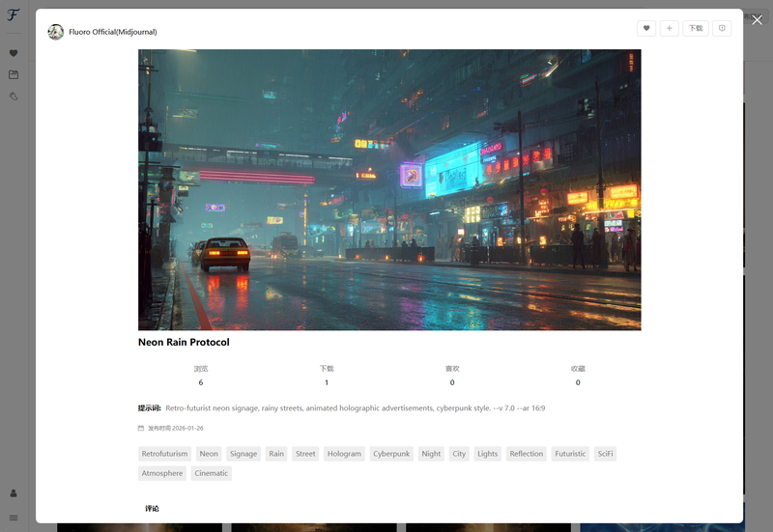Viewport: 773px width, 532px height.
Task: Open the footprint history icon in sidebar
Action: click(14, 97)
